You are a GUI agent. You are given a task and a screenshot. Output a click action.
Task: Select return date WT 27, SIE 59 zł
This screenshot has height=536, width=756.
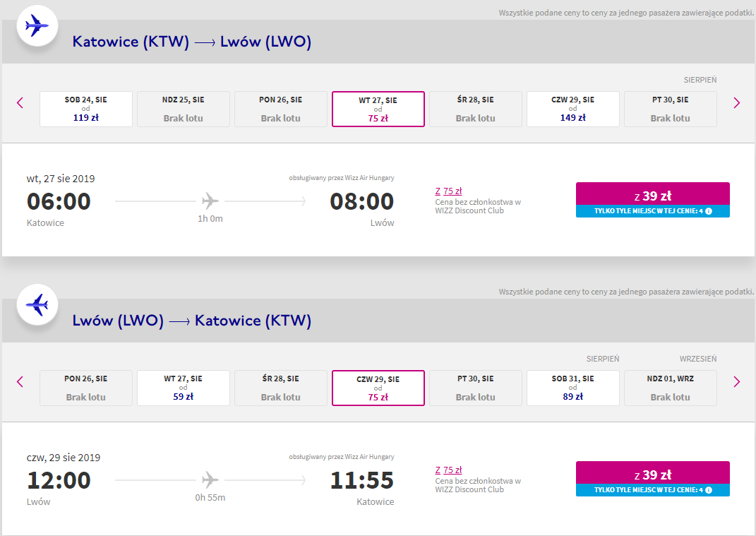click(x=184, y=388)
